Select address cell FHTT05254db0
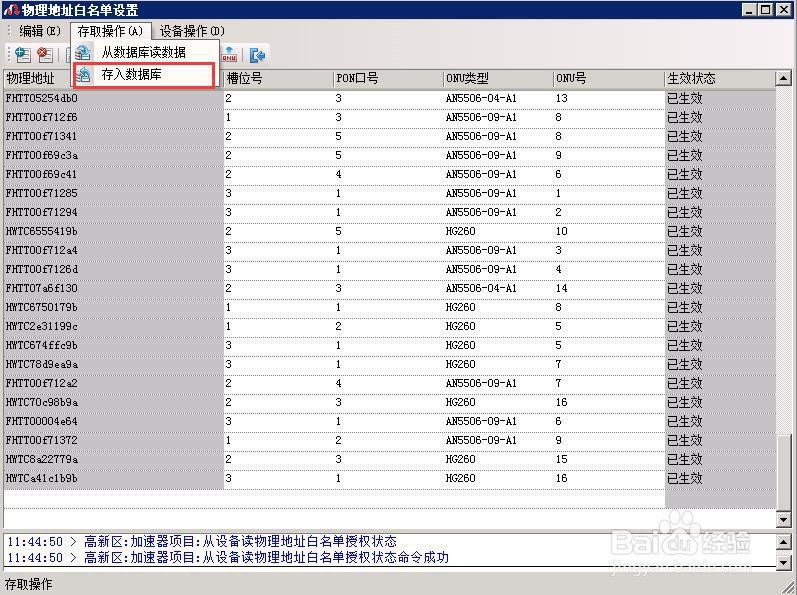Screen dimensions: 797x595 [x=114, y=98]
